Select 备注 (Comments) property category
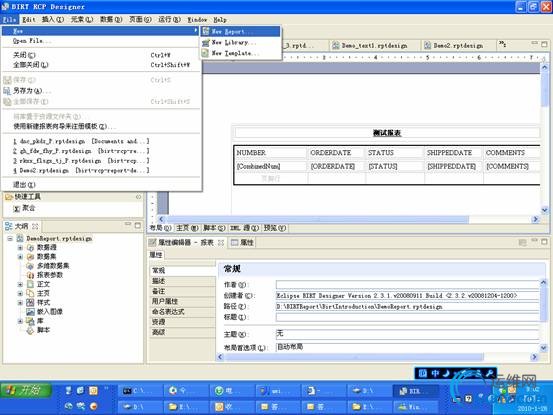The height and width of the screenshot is (415, 553). click(x=182, y=291)
